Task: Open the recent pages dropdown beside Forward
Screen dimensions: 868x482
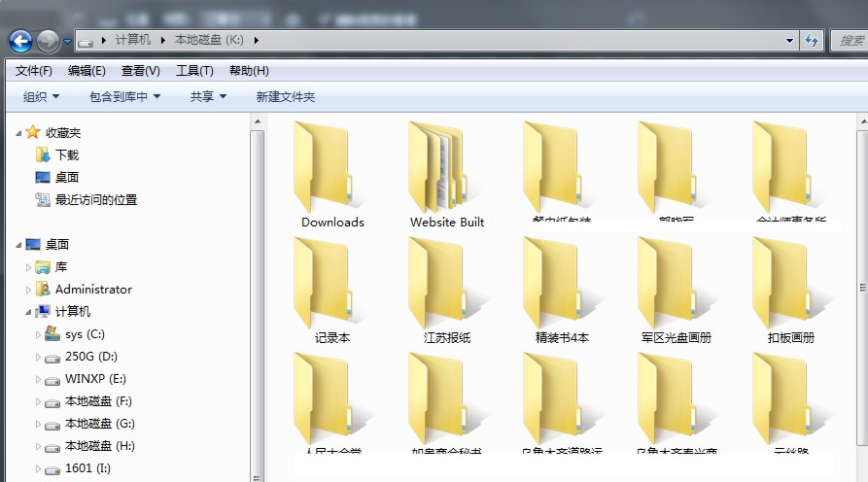Action: [x=67, y=42]
